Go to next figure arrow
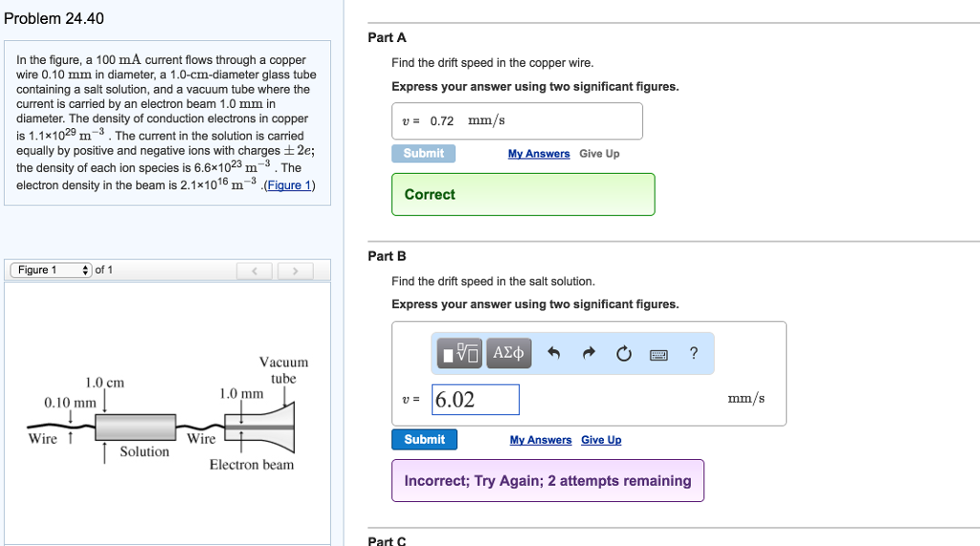The height and width of the screenshot is (546, 980). 295,271
